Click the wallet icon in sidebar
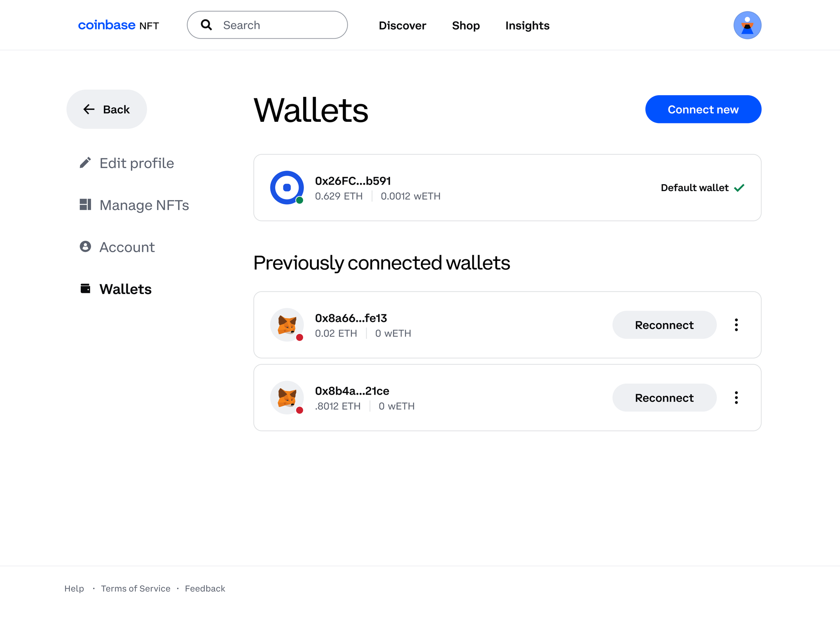This screenshot has width=840, height=630. tap(85, 289)
